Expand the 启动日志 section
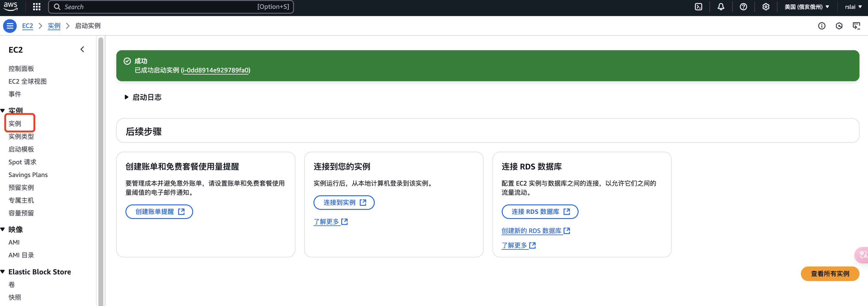 click(143, 97)
